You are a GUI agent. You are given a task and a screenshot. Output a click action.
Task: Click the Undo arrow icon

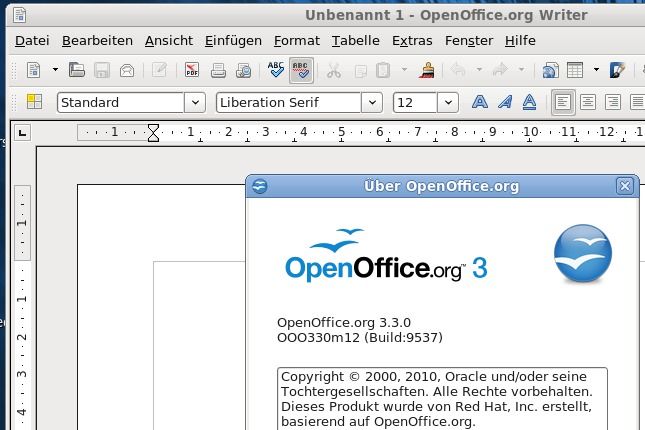tap(458, 70)
